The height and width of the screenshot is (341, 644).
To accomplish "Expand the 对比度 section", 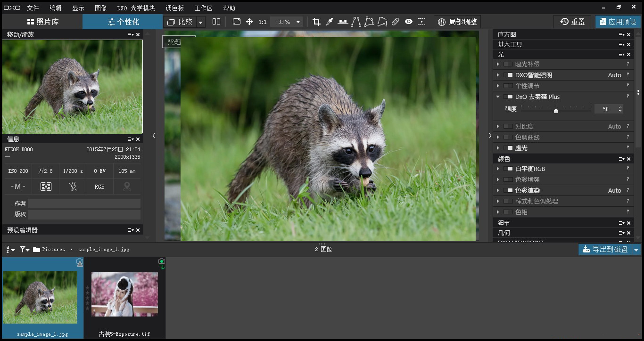I will (498, 126).
